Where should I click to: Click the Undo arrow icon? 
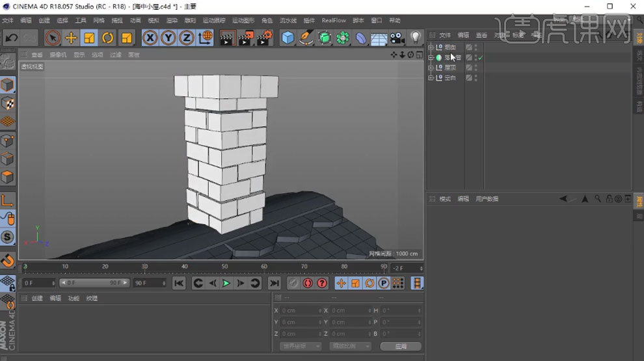point(11,38)
